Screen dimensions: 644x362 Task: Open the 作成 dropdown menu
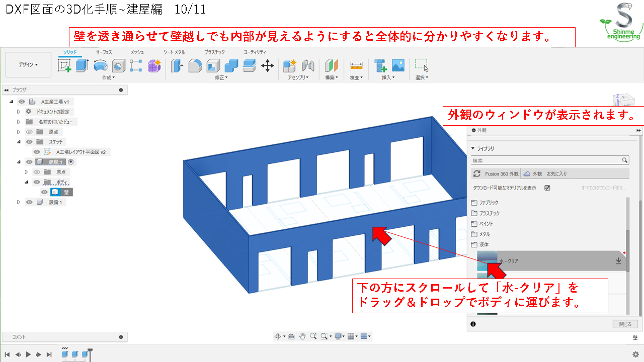pyautogui.click(x=109, y=78)
